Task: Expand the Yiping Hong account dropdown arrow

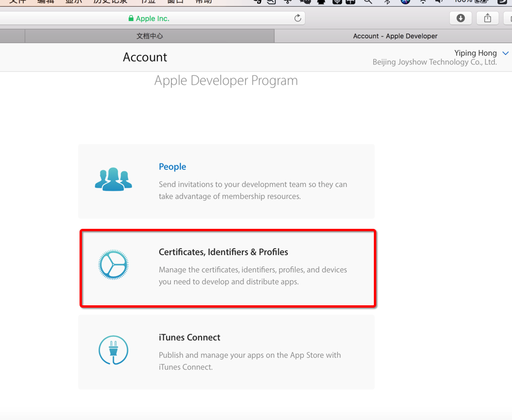Action: pos(505,53)
